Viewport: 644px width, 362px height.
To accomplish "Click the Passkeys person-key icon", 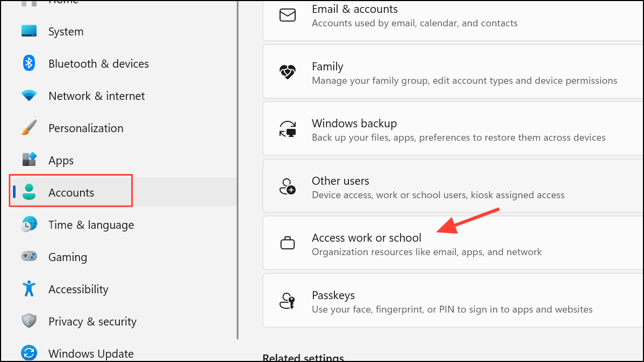I will 288,301.
